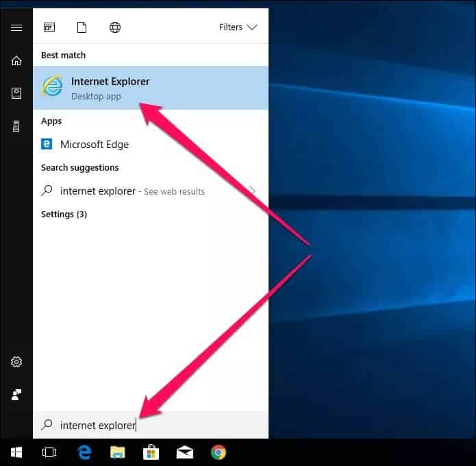This screenshot has width=476, height=466.
Task: Open Microsoft Edge from Apps results
Action: coord(151,145)
